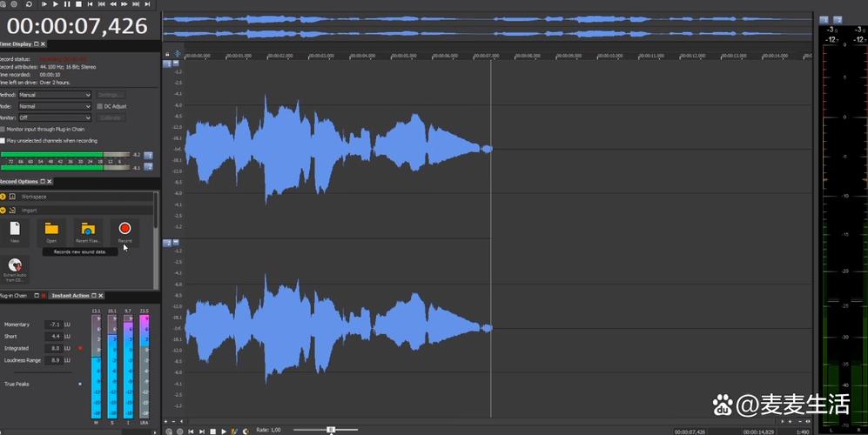The image size is (868, 435).
Task: Click the Settings button next to Method
Action: 111,95
